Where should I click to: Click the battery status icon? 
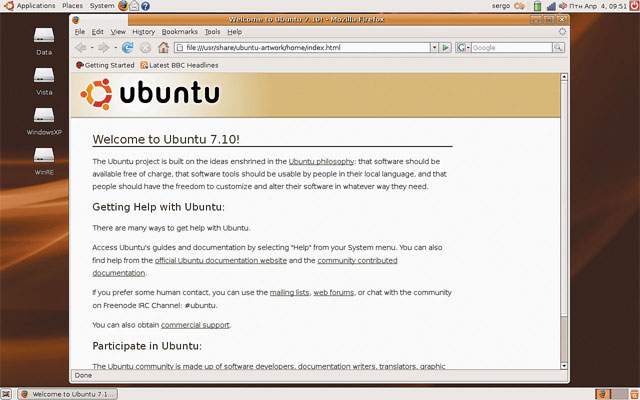point(538,6)
